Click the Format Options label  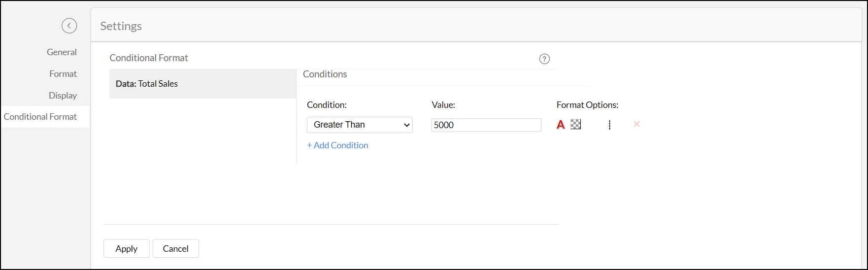(x=587, y=105)
